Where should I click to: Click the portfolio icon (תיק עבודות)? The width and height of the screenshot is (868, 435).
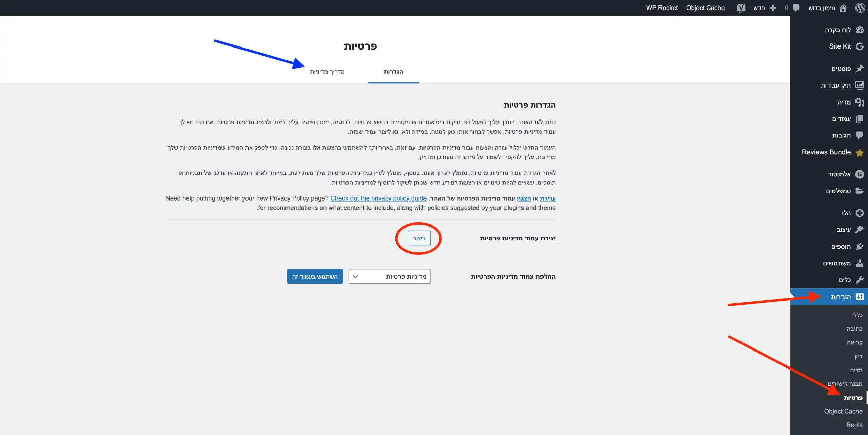point(860,85)
